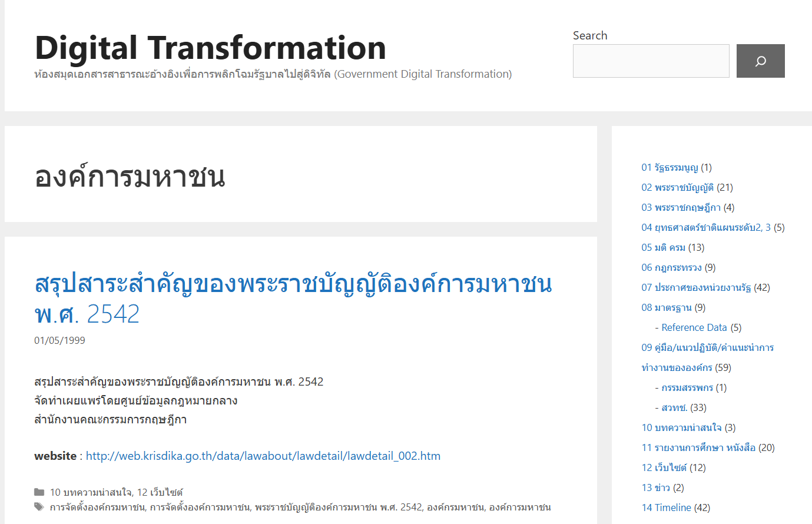
Task: View category 11 รายงานการศึกษา หนังสือ
Action: click(698, 448)
